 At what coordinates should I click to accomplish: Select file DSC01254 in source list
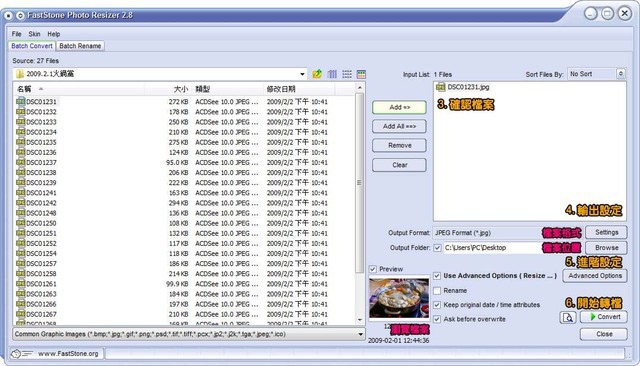pos(41,253)
